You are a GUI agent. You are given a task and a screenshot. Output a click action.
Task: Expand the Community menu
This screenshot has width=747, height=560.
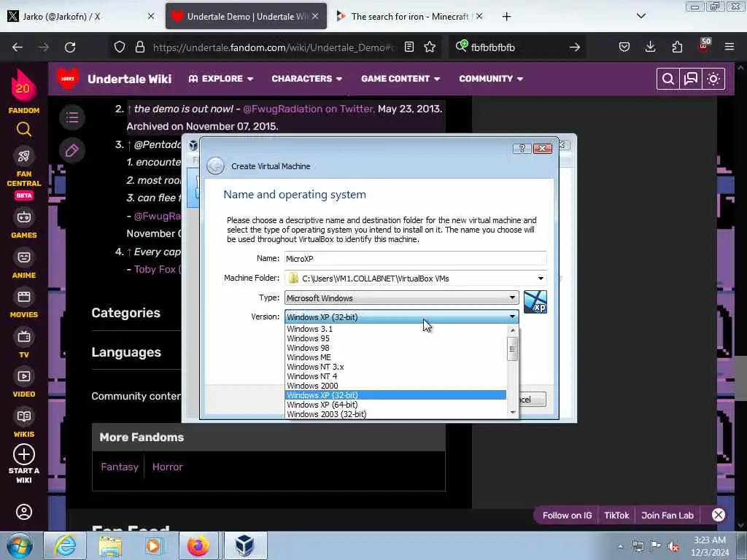(x=491, y=79)
